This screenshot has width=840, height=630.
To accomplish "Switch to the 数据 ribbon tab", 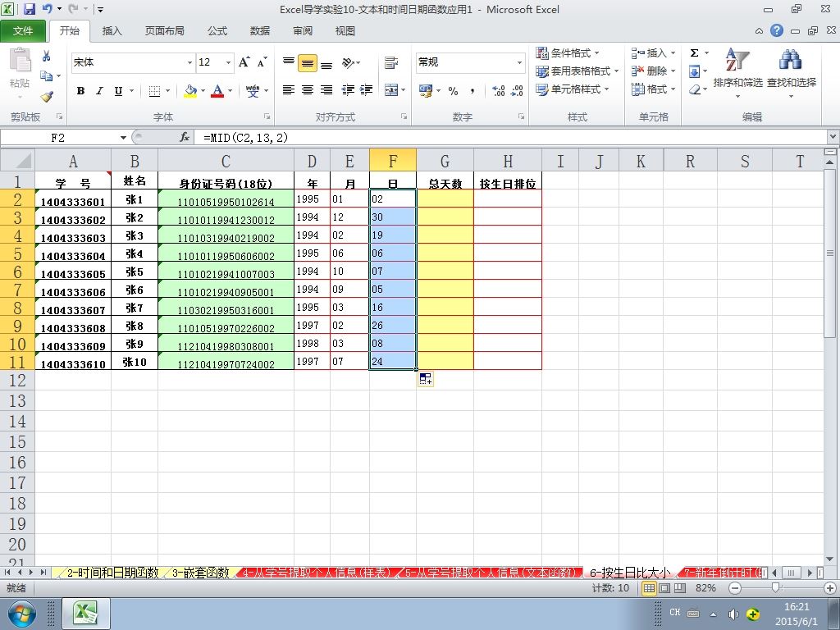I will point(260,31).
